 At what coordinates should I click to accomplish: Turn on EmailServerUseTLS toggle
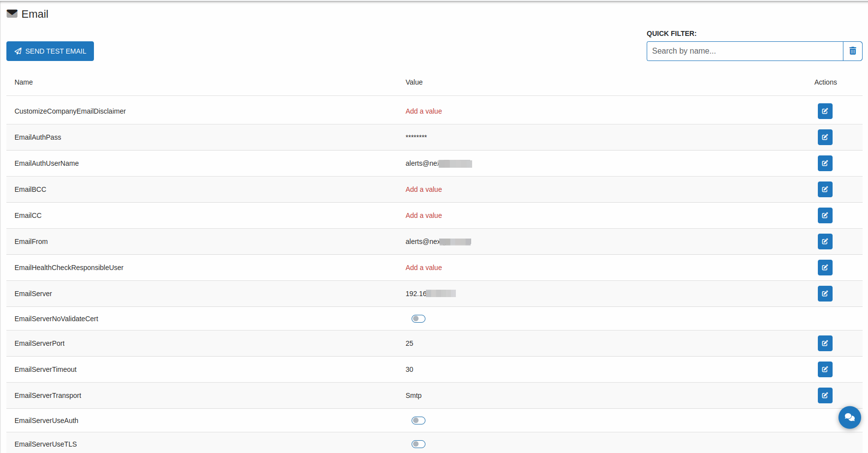(x=418, y=444)
